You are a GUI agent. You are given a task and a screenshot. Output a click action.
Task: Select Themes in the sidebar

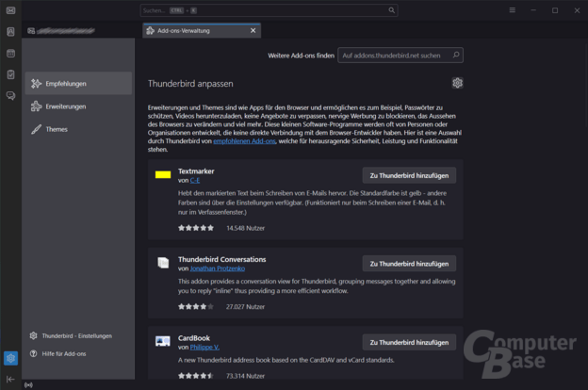pos(78,129)
